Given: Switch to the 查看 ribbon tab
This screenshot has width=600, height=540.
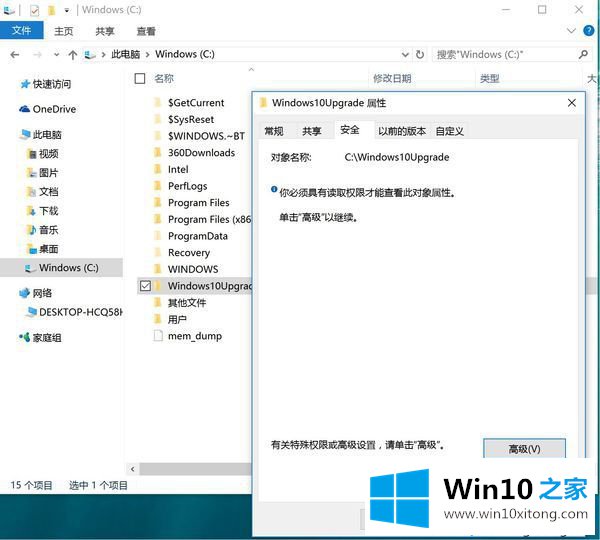Looking at the screenshot, I should click(x=146, y=31).
